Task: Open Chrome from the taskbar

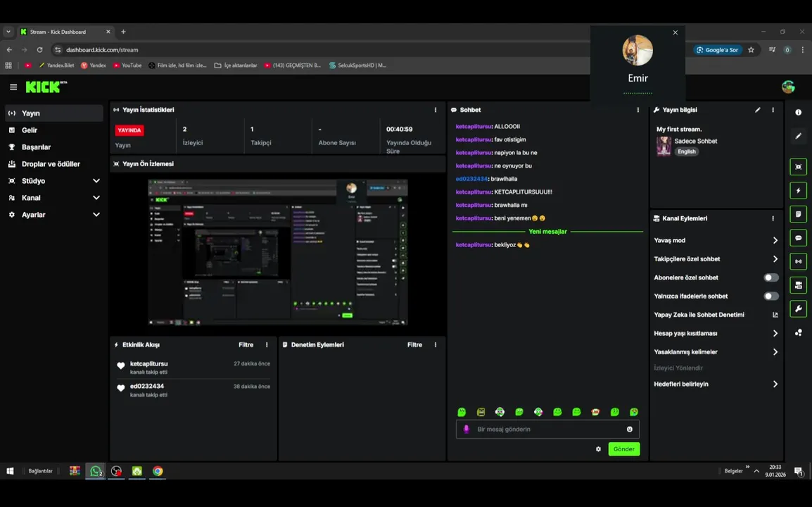Action: pos(158,471)
